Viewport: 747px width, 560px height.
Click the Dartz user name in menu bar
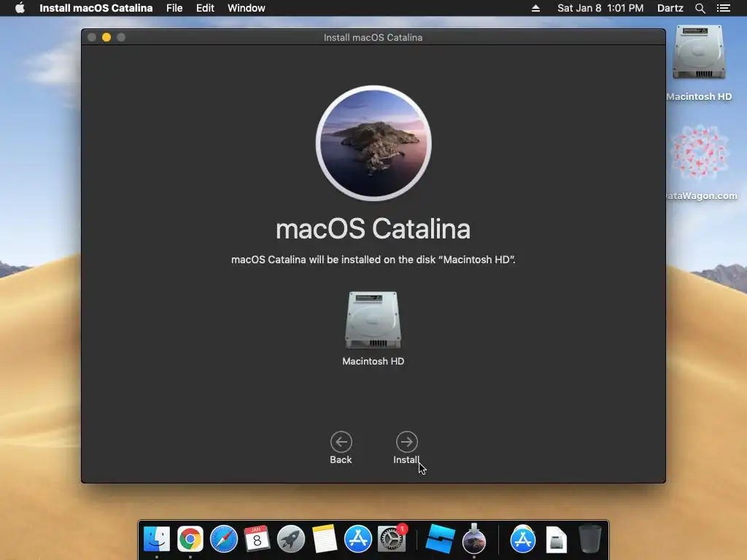[x=670, y=8]
